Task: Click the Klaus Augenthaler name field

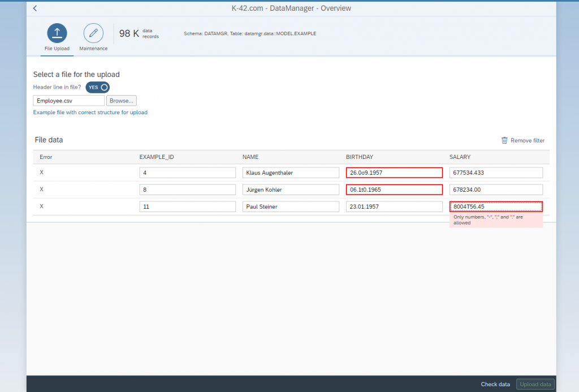Action: point(291,173)
